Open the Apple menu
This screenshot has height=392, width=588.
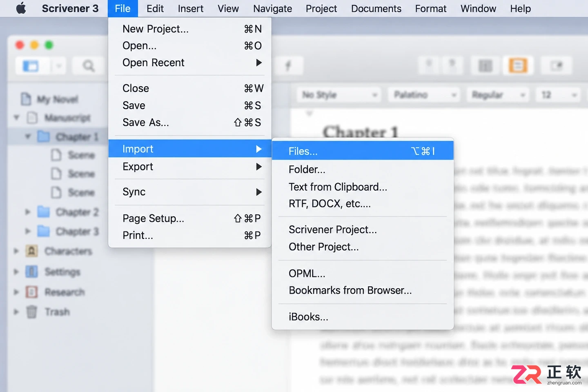21,8
